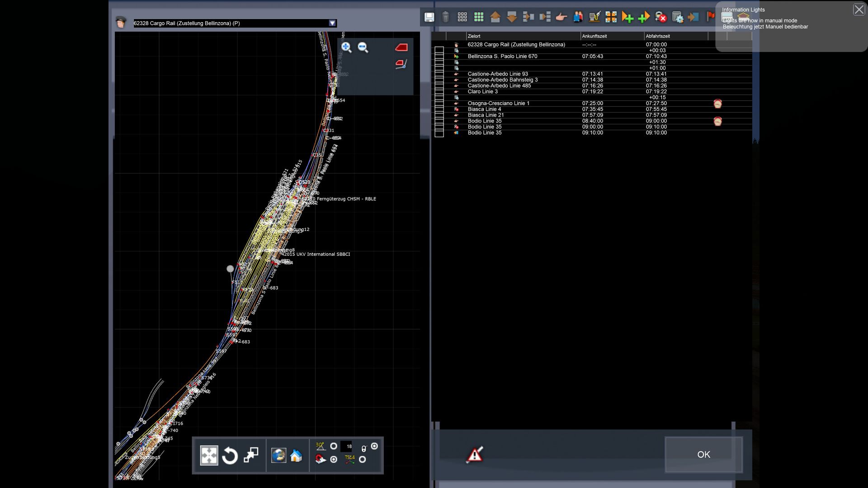
Task: Click the trash can delete icon
Action: [x=445, y=17]
